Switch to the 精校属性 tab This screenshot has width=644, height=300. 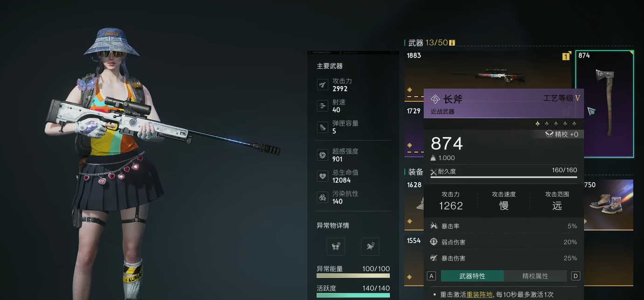pyautogui.click(x=535, y=276)
